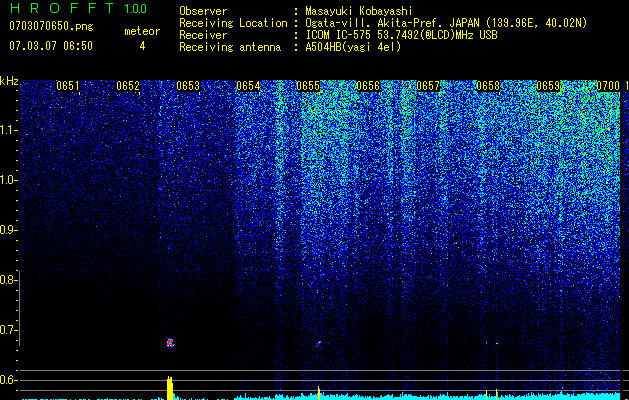Click the 0.9 kHz axis label
Viewport: 629px width, 400px height.
tap(8, 230)
